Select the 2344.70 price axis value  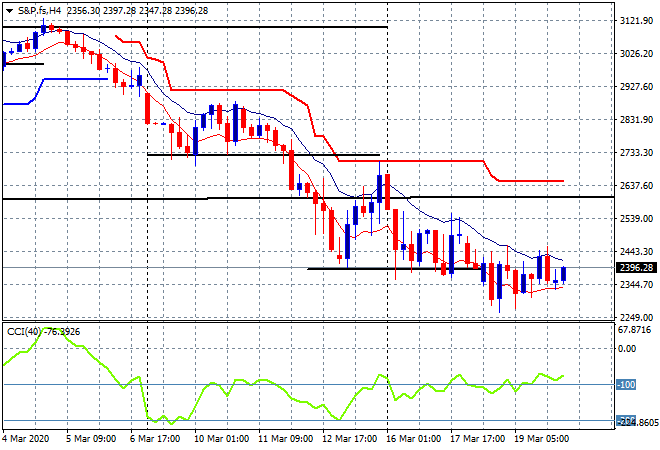pyautogui.click(x=636, y=285)
